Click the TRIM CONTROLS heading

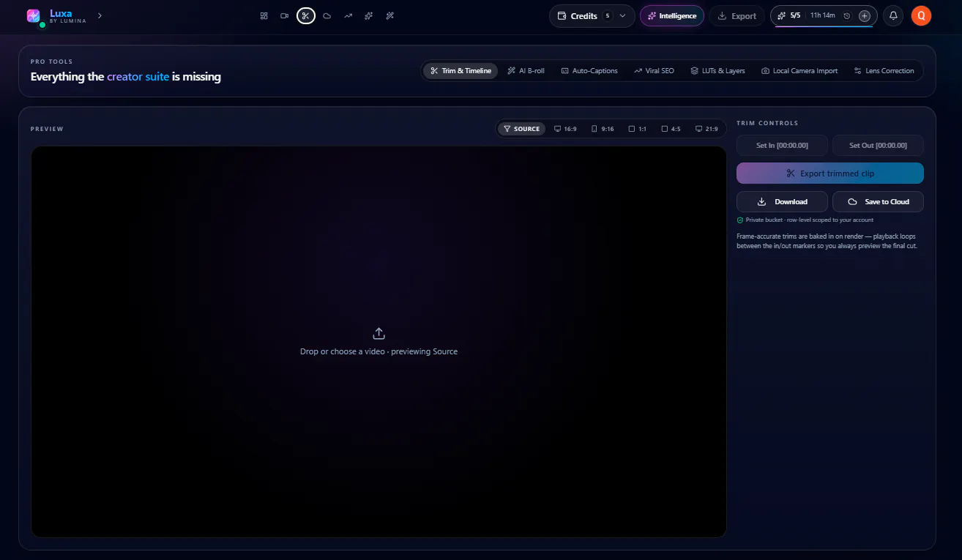pos(767,123)
